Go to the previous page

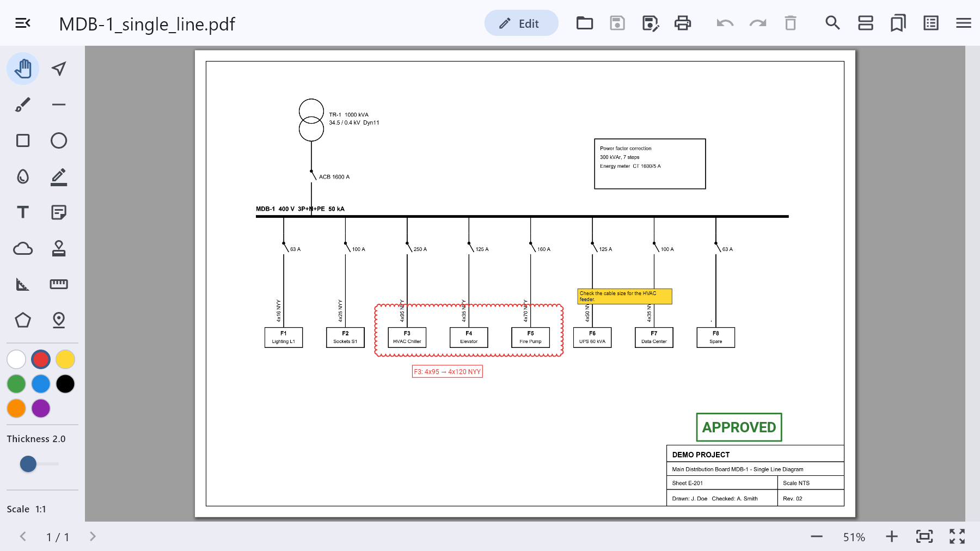pyautogui.click(x=23, y=536)
